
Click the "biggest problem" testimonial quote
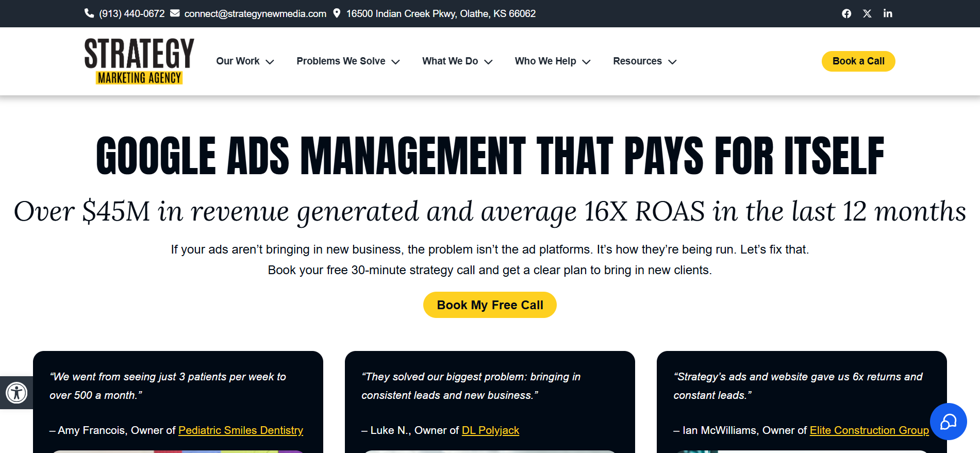(x=471, y=386)
